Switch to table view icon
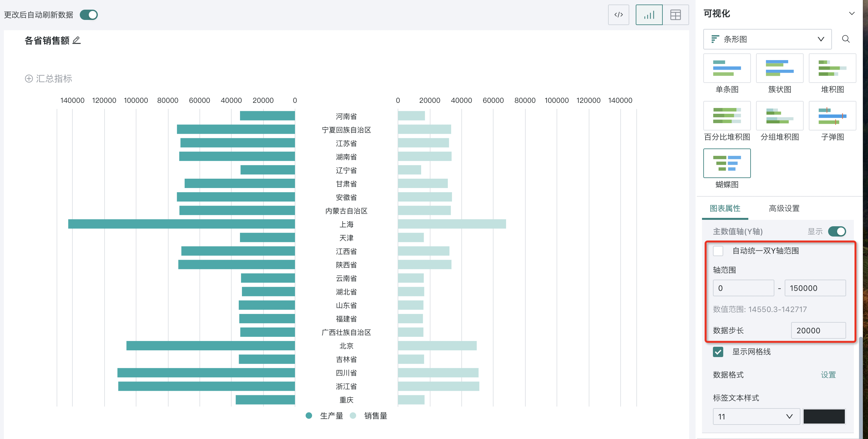The height and width of the screenshot is (439, 868). point(675,15)
